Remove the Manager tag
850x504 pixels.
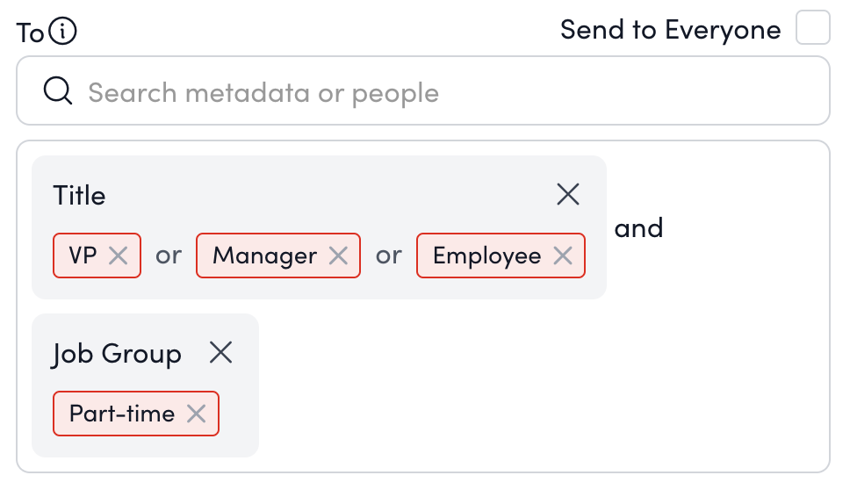tap(338, 256)
